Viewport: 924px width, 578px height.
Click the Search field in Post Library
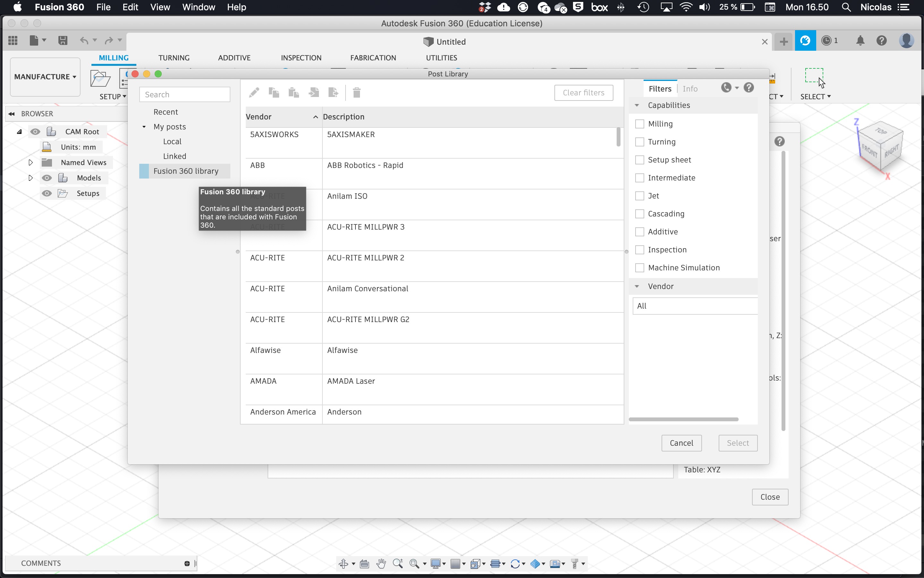coord(185,94)
